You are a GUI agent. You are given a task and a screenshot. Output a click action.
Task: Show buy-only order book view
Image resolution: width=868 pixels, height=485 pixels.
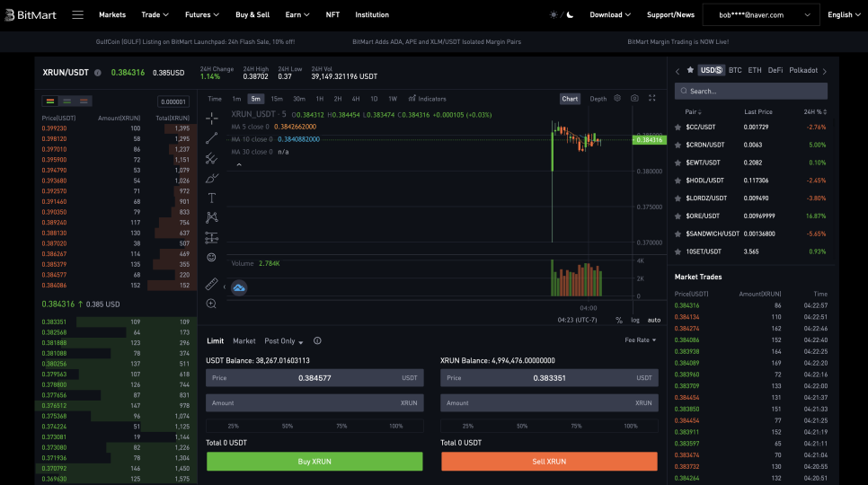click(67, 101)
